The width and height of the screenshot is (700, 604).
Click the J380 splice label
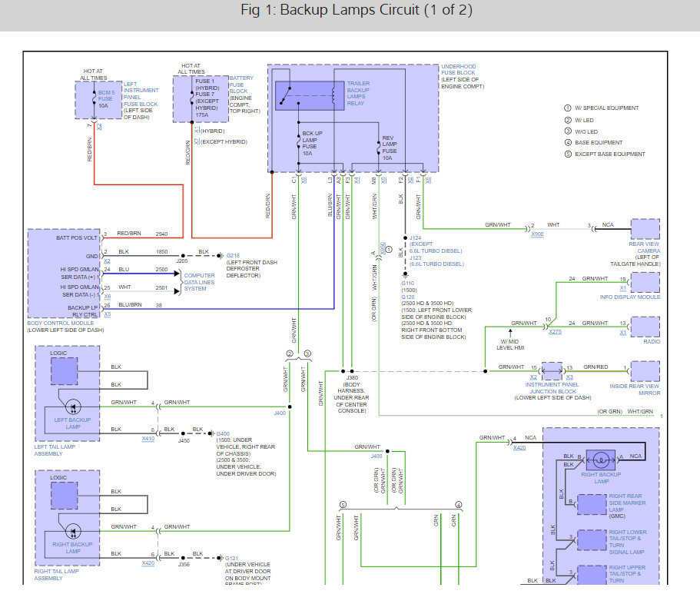352,377
